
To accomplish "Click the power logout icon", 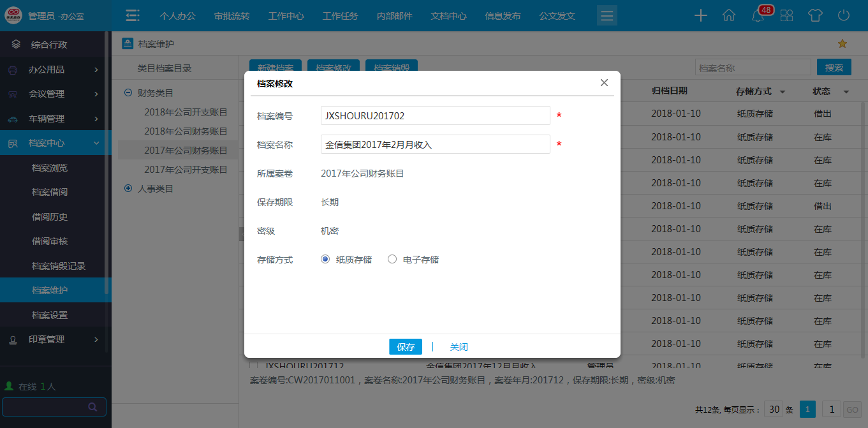I will click(x=843, y=15).
